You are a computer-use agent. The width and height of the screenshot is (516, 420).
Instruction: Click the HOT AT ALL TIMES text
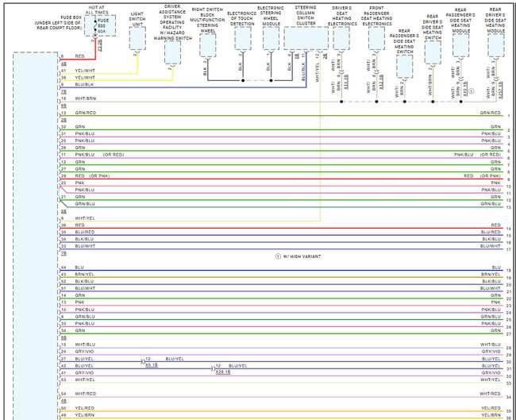click(97, 10)
